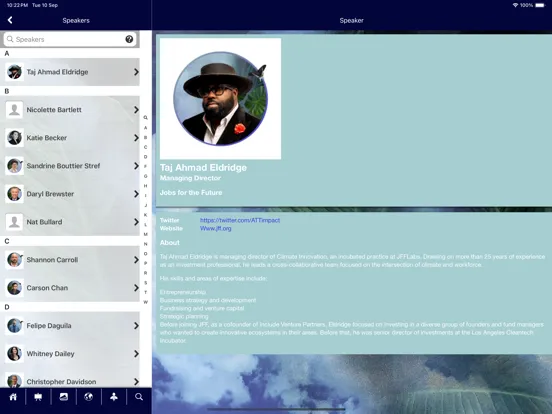Open the twitter.com/ATTimpact link
This screenshot has height=414, width=552.
pyautogui.click(x=240, y=220)
